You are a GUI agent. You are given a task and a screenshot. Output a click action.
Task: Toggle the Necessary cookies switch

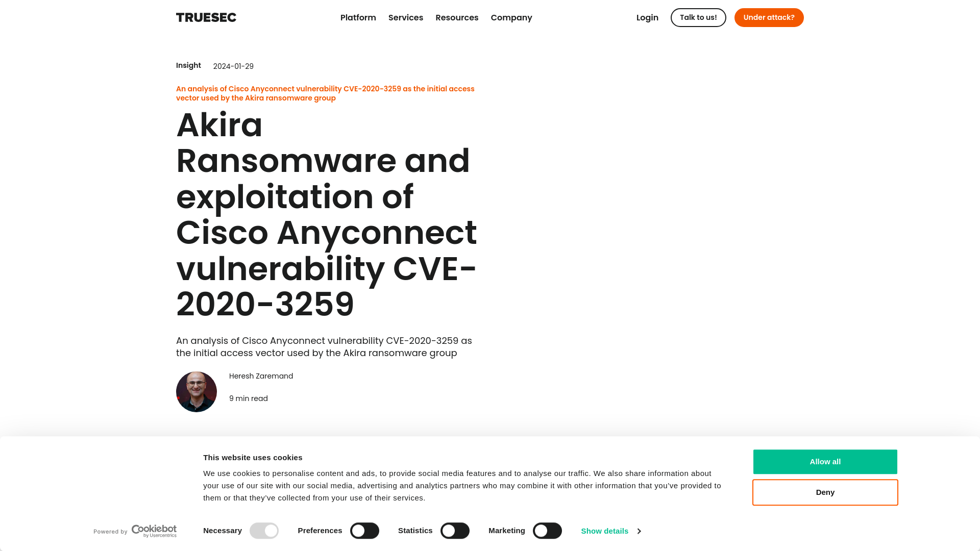[264, 531]
